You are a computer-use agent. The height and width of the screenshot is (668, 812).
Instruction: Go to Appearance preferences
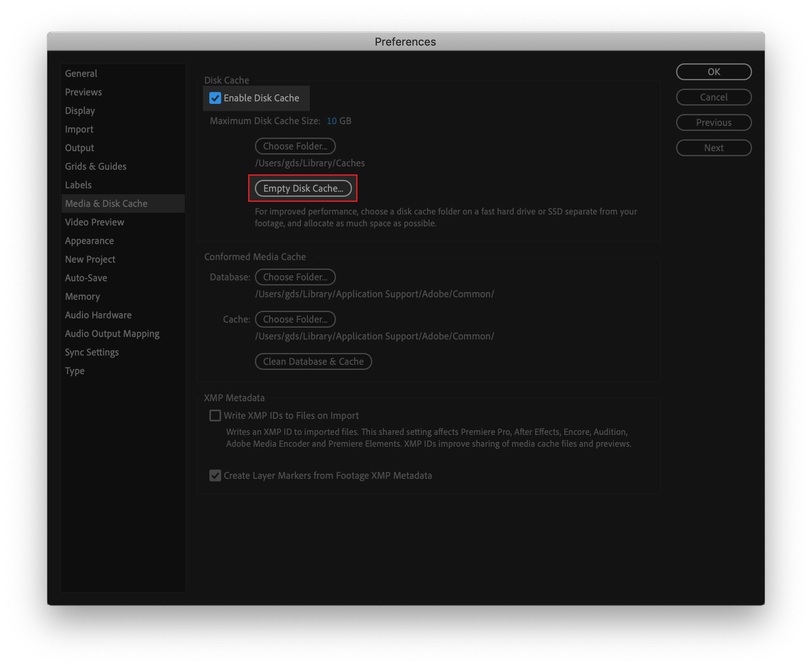click(x=123, y=241)
